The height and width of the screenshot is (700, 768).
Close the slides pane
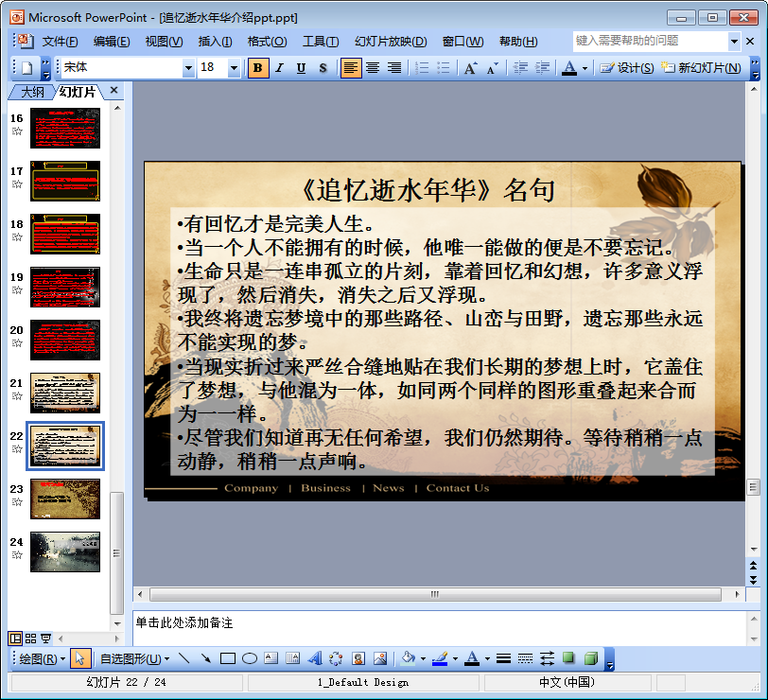[114, 90]
